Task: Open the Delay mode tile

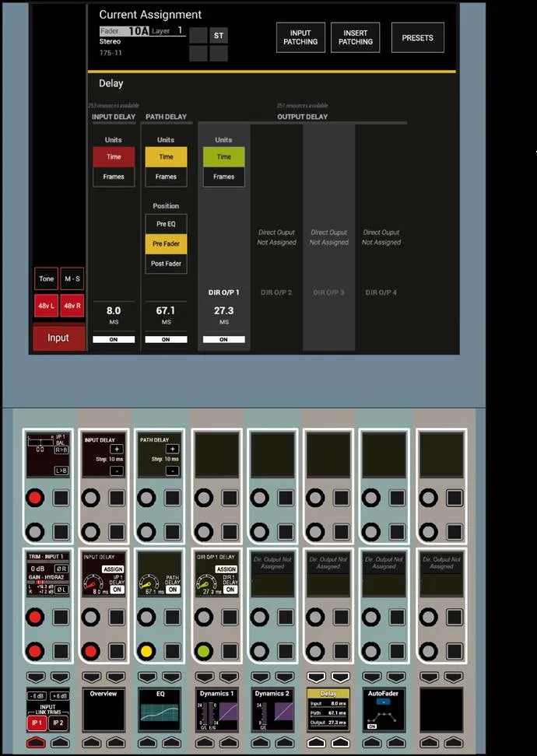Action: [328, 709]
